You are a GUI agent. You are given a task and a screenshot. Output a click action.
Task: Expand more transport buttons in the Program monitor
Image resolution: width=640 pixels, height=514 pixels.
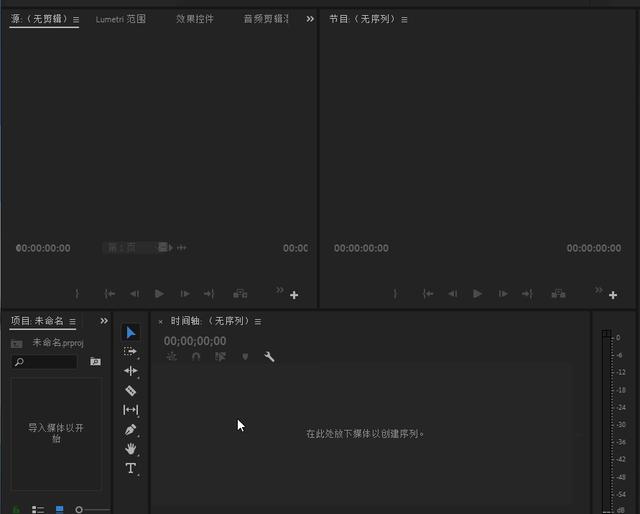(x=598, y=289)
